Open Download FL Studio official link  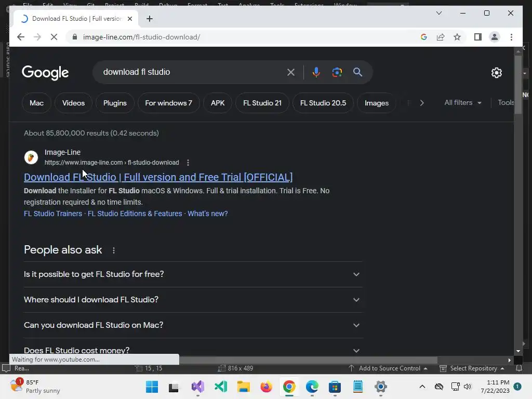tap(158, 177)
